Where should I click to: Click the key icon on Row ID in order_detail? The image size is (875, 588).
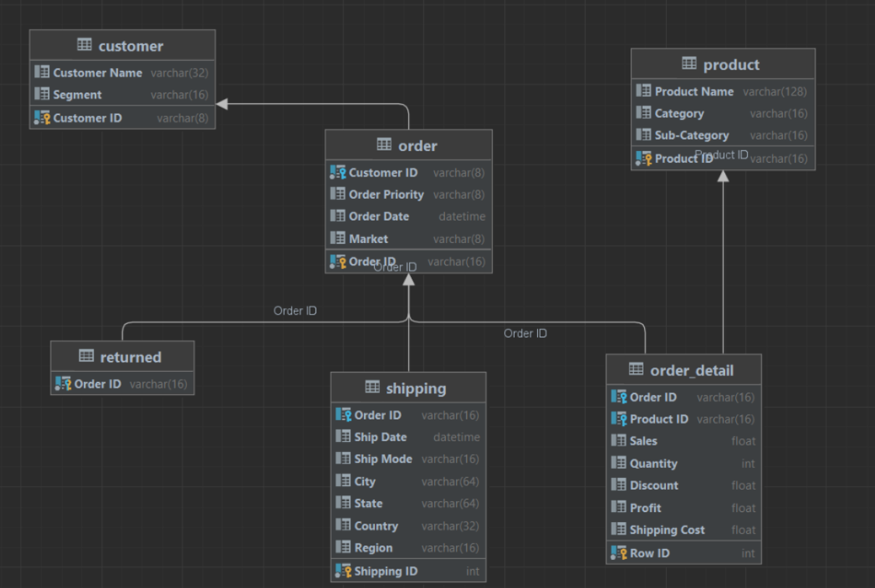pyautogui.click(x=618, y=553)
